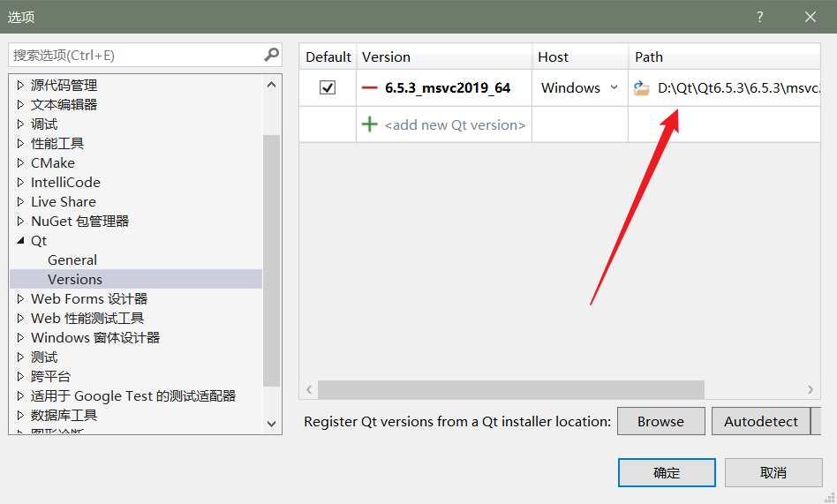This screenshot has height=504, width=837.
Task: Click the help question mark icon
Action: pos(759,17)
